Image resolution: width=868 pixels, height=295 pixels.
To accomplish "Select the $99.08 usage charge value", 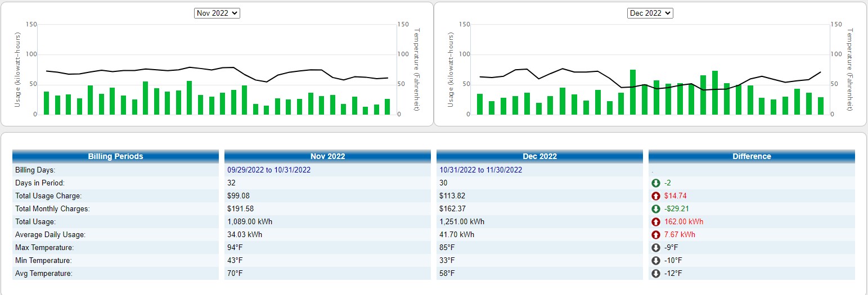I will tap(239, 196).
